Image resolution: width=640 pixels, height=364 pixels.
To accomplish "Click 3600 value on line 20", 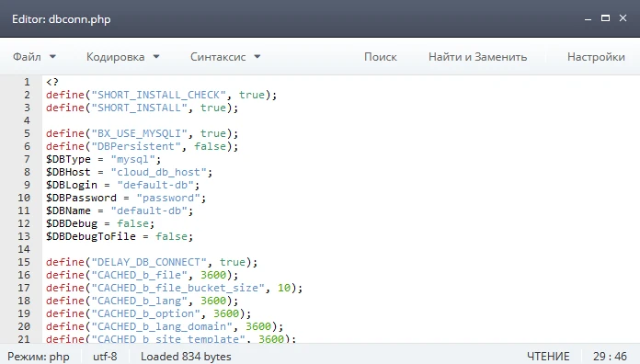I will pos(258,326).
